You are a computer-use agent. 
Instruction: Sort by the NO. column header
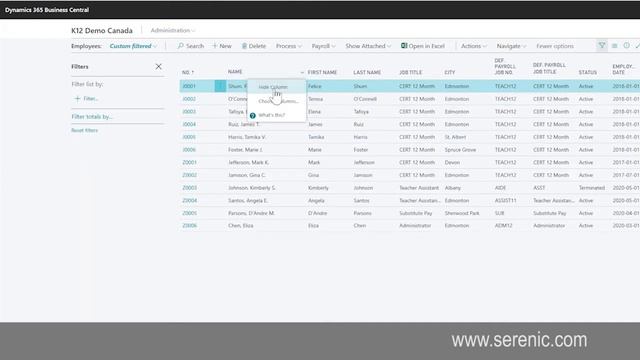pyautogui.click(x=188, y=72)
